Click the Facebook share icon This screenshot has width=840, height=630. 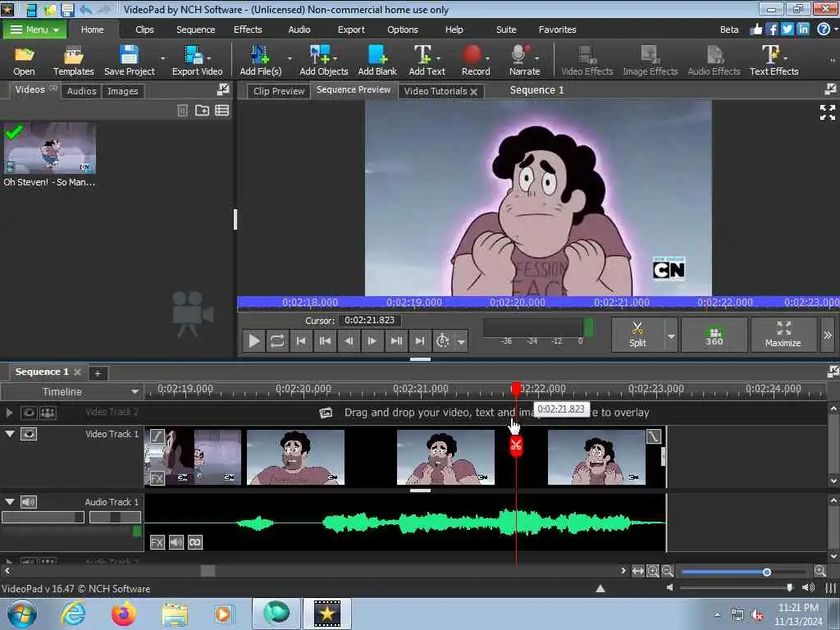point(771,30)
